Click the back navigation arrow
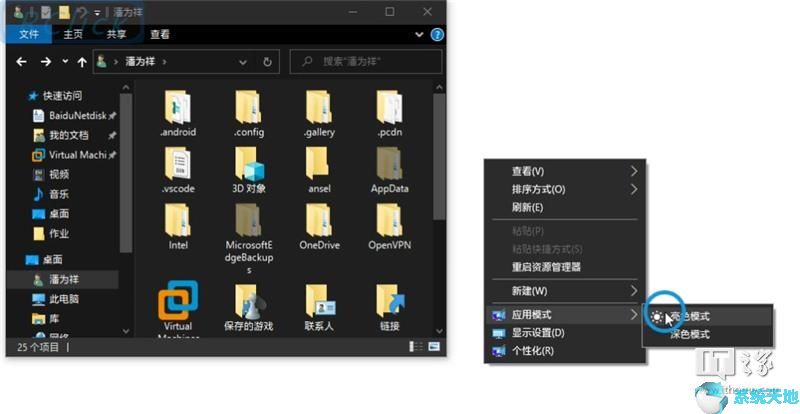This screenshot has width=800, height=414. 21,62
